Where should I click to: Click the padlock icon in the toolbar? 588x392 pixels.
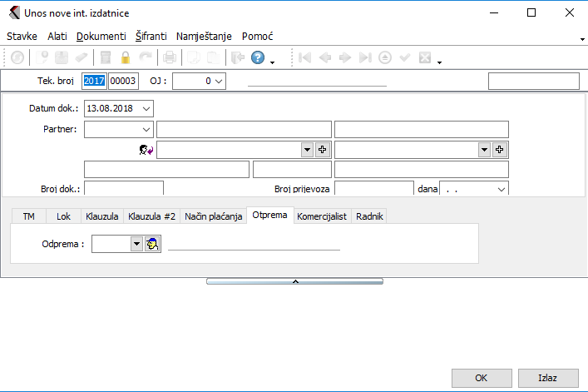tap(126, 58)
